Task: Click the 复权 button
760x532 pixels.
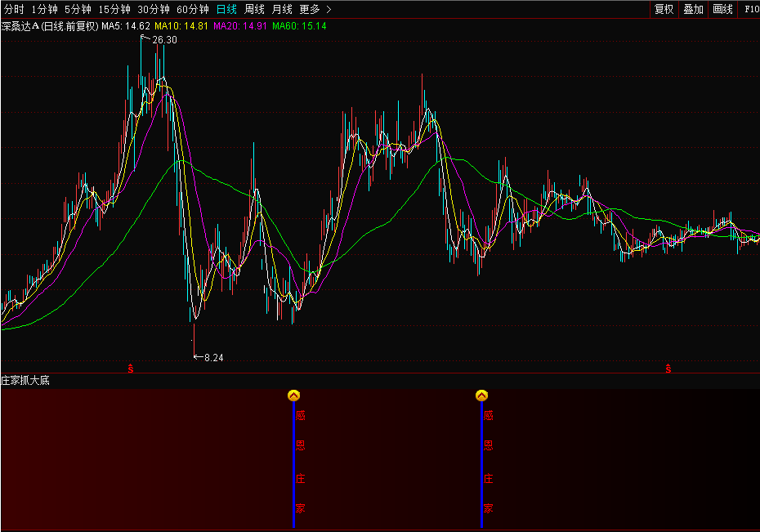Action: tap(664, 9)
